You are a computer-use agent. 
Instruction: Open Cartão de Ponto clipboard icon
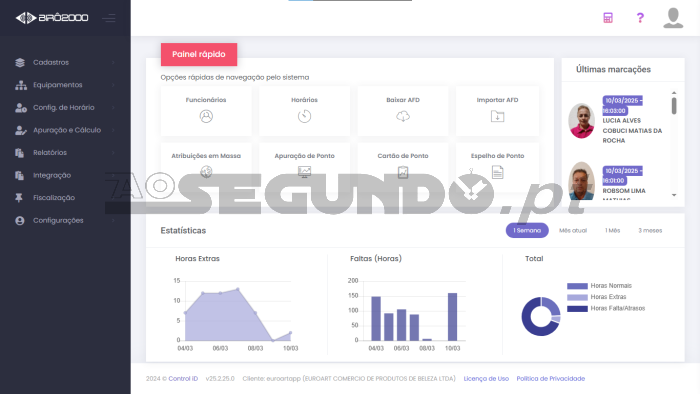[x=403, y=172]
